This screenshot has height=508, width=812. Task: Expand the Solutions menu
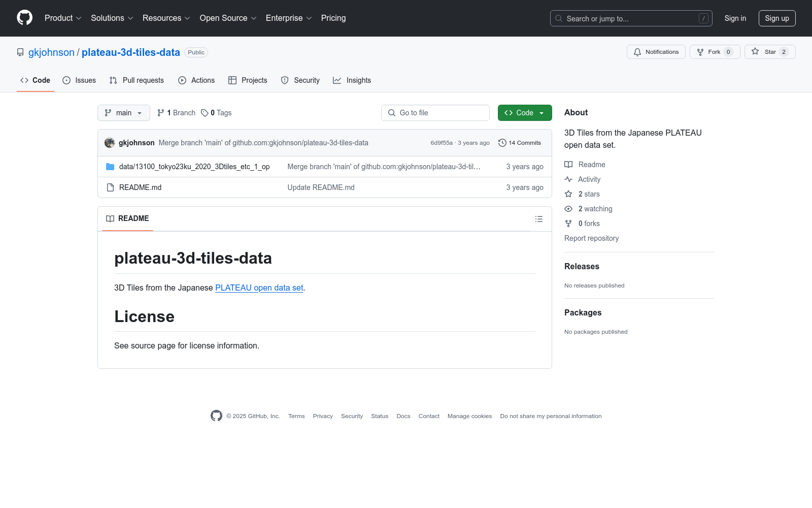click(112, 18)
